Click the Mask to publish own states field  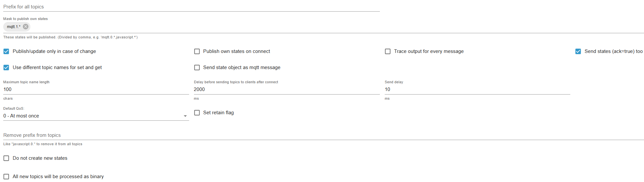pos(336,27)
